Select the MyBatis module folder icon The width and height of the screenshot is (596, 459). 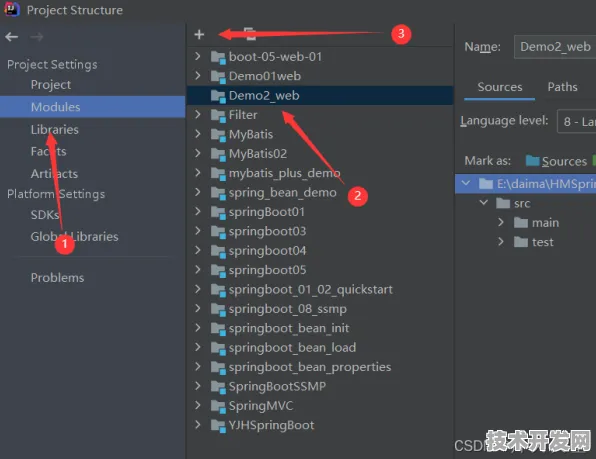point(218,135)
